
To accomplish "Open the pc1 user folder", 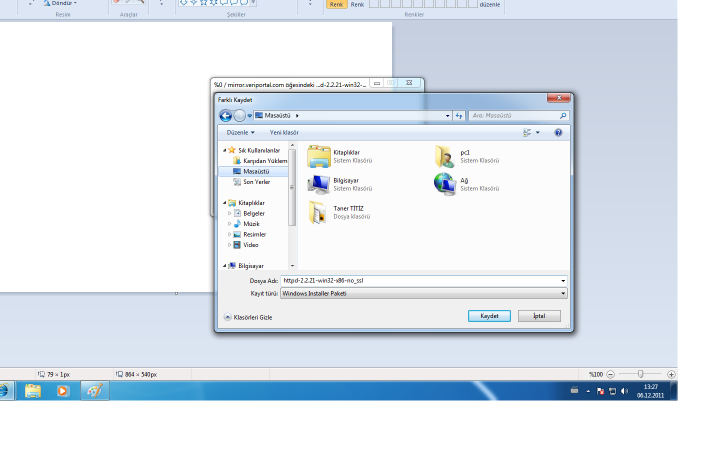I will [446, 156].
